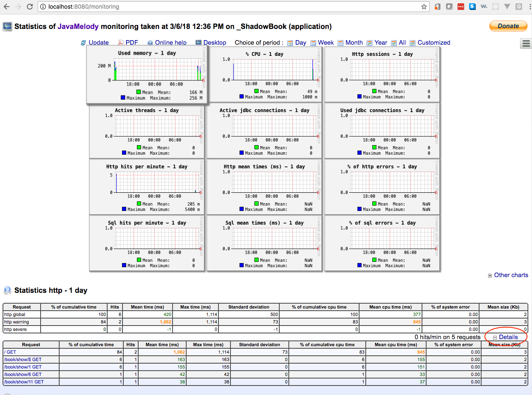This screenshot has height=395, width=532.
Task: Open the Active threads chart
Action: (x=147, y=131)
